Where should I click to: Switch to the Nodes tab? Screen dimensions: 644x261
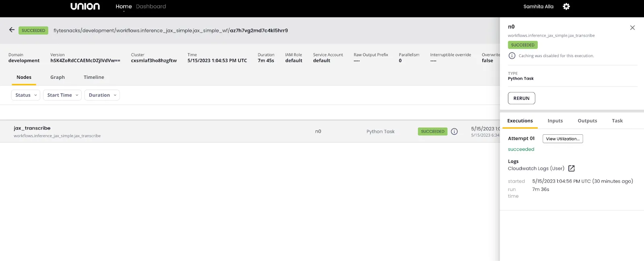point(24,77)
